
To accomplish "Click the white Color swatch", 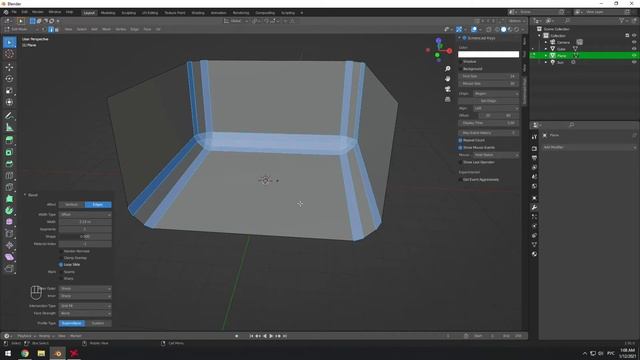I will [489, 54].
